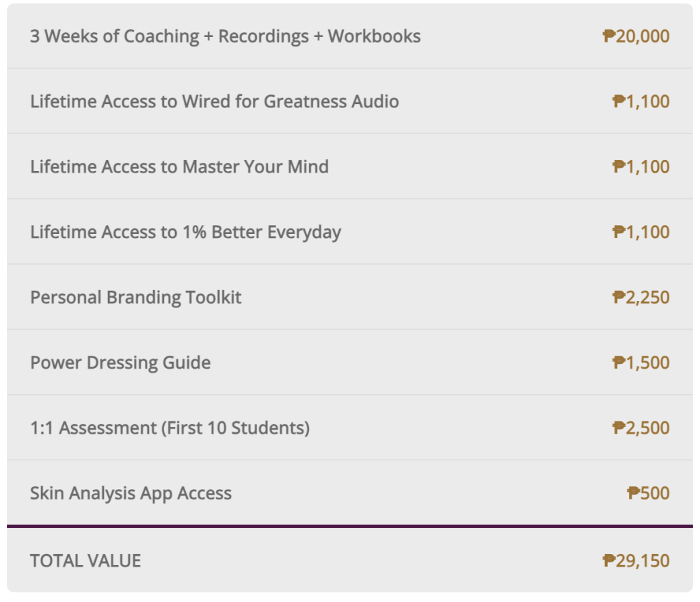Image resolution: width=700 pixels, height=602 pixels.
Task: Click the ₱2,500 assessment price
Action: point(641,428)
